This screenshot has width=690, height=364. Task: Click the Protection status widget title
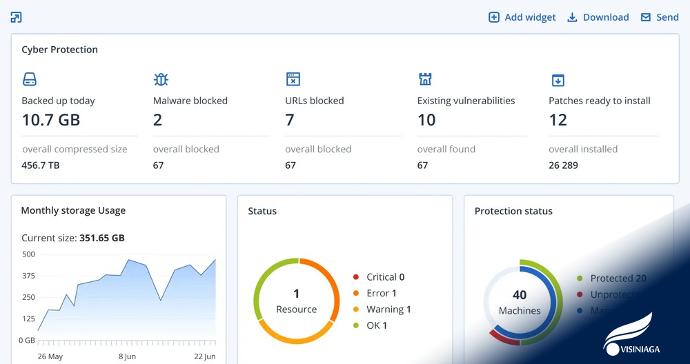513,211
